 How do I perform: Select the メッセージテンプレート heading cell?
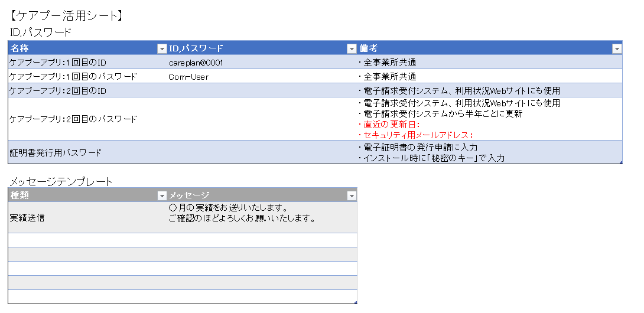click(x=61, y=181)
